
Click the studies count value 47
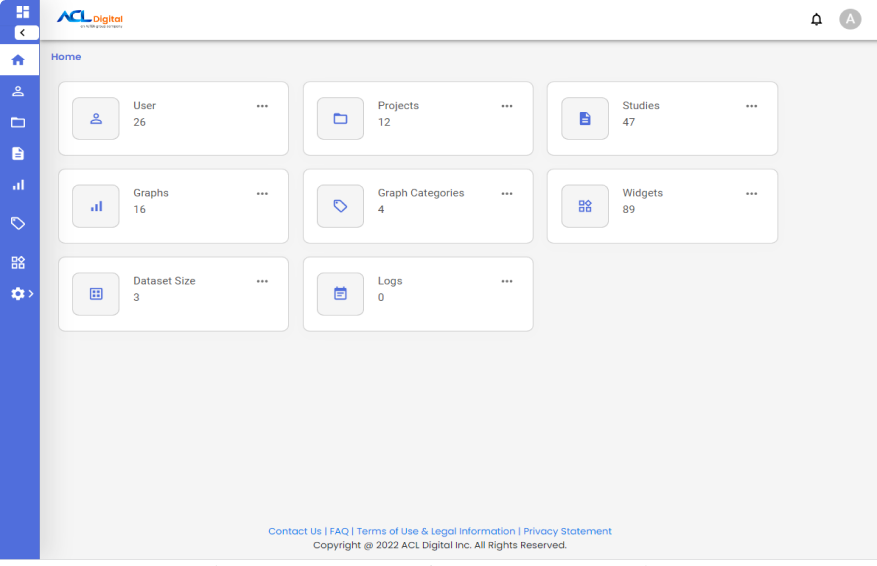629,122
